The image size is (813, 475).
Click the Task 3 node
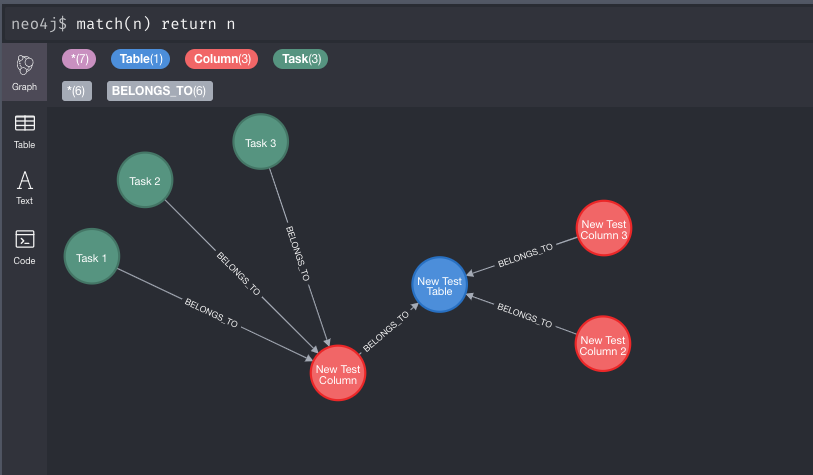pyautogui.click(x=261, y=142)
